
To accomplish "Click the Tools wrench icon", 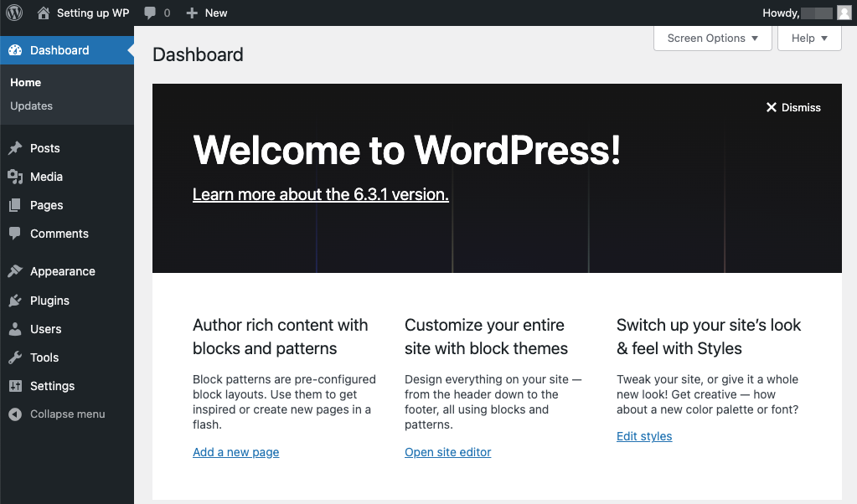I will pos(15,357).
